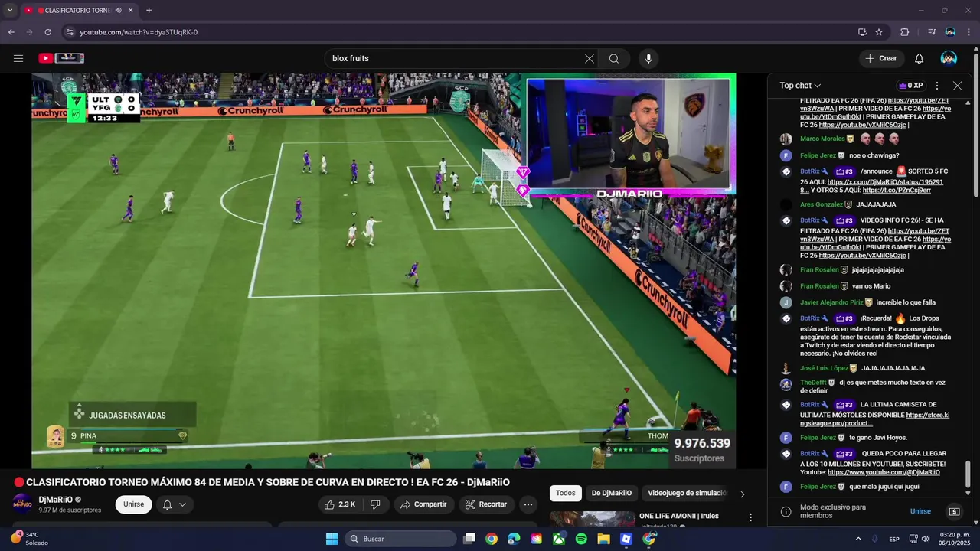The height and width of the screenshot is (551, 980).
Task: Open Roblox from the taskbar
Action: pos(626,539)
